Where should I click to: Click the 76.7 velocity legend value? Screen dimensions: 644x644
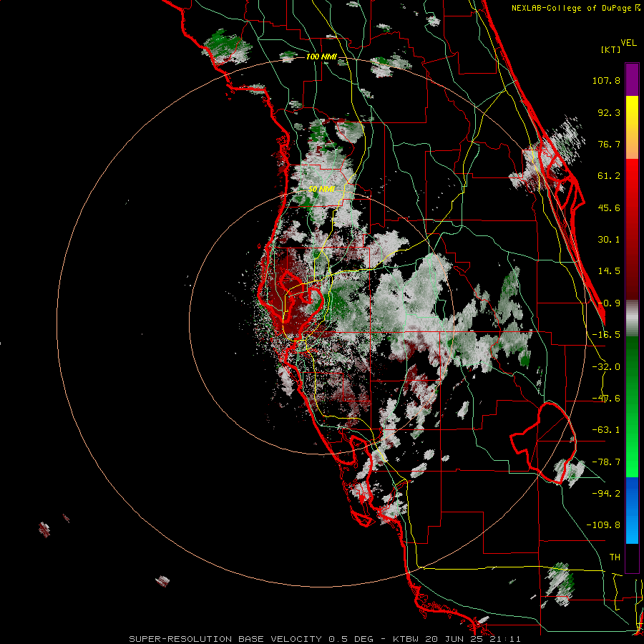point(609,144)
